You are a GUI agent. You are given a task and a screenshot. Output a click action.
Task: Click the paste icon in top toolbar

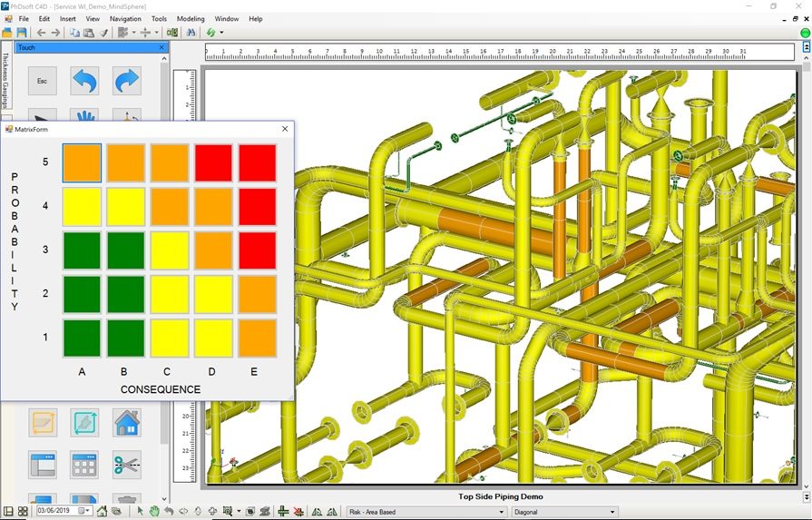tap(89, 33)
